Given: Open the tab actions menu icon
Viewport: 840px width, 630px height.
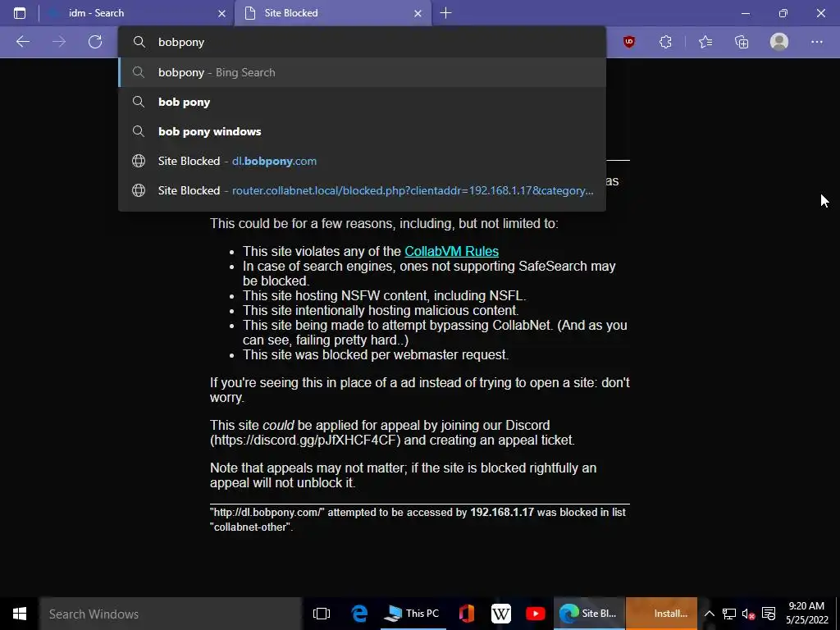Looking at the screenshot, I should point(20,13).
